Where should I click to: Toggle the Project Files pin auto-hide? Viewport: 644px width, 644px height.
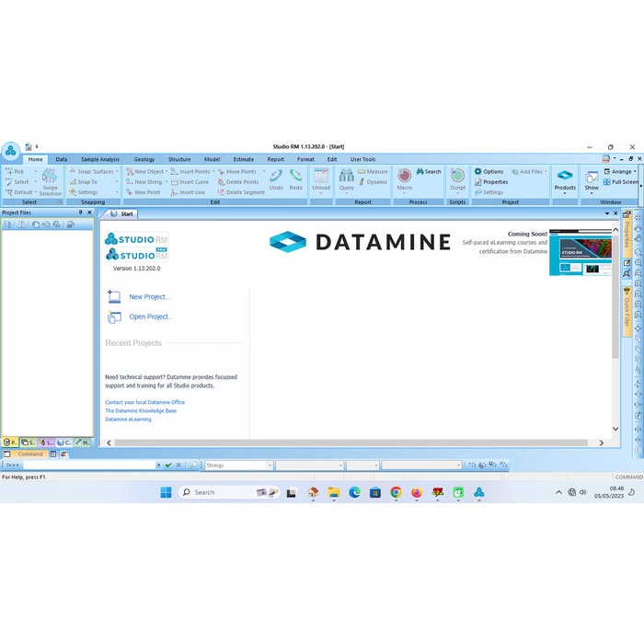click(x=81, y=213)
